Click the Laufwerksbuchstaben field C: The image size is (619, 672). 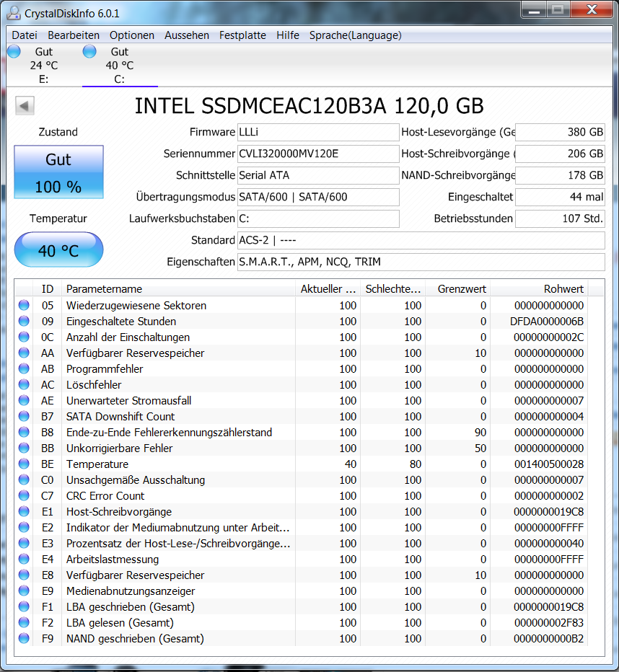click(318, 218)
